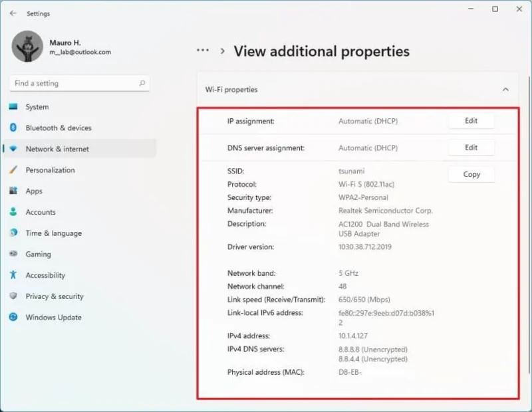Click the Mauro H. account name
This screenshot has width=532, height=412.
pos(65,43)
